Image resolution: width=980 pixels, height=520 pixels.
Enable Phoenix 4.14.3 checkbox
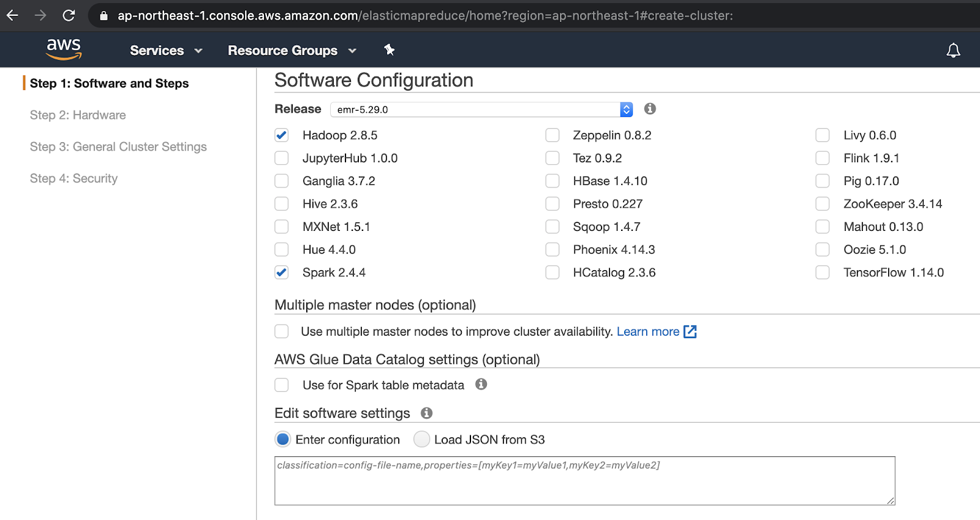coord(552,249)
